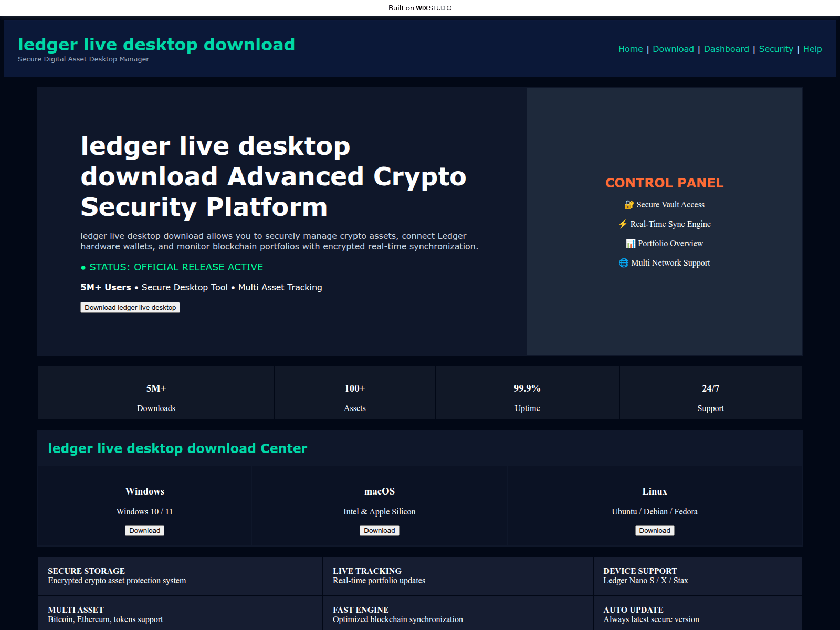Click the 99.9% Uptime stat card

[527, 393]
